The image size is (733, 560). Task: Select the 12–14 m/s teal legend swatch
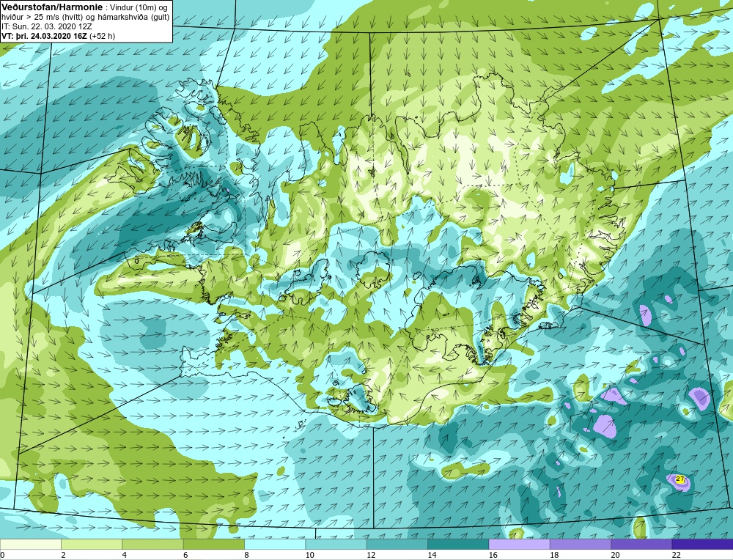397,545
